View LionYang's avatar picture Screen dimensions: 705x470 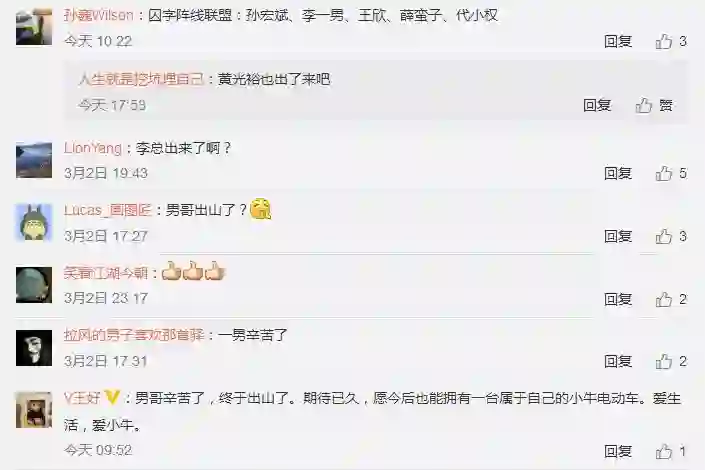click(x=34, y=160)
